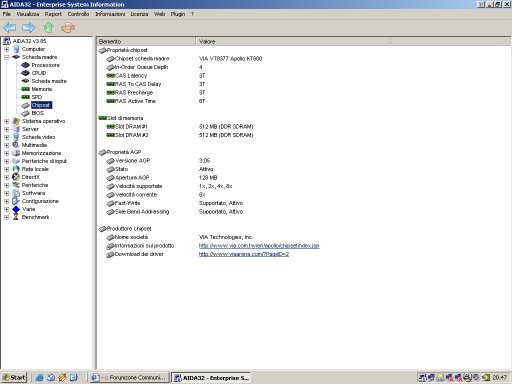512x384 pixels.
Task: Click the Multimedia speaker icon
Action: point(16,145)
